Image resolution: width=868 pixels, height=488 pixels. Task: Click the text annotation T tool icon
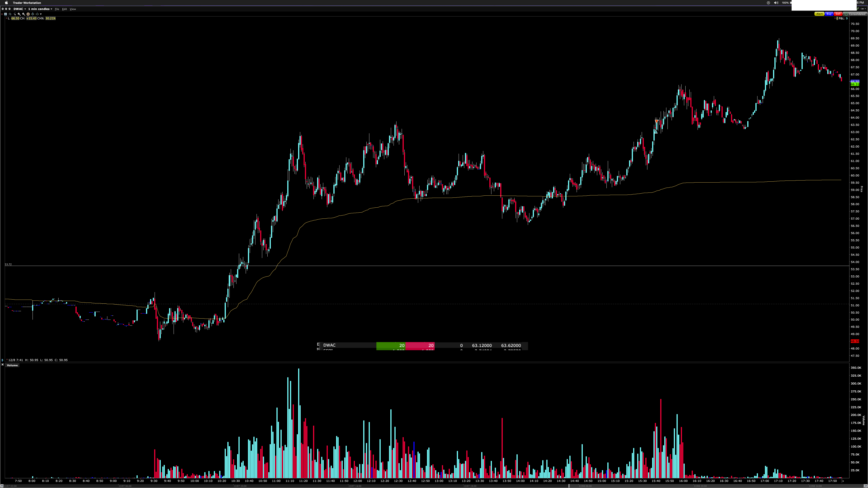[x=5, y=14]
